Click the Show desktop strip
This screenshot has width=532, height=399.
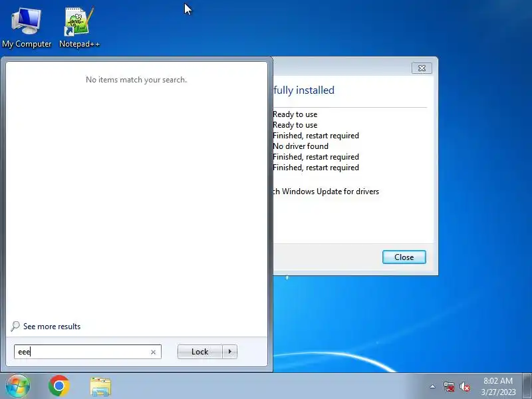point(527,386)
